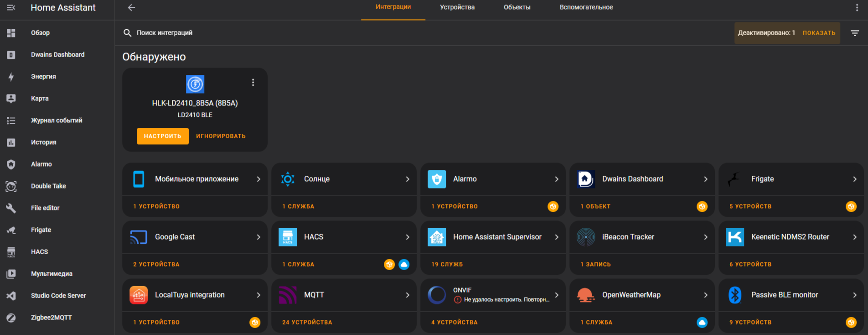Open the integrations filter icon
This screenshot has width=868, height=335.
(855, 33)
